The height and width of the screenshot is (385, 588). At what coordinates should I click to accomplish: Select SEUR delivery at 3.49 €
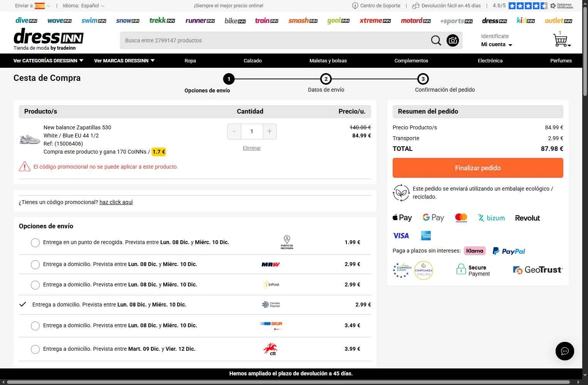(x=35, y=326)
